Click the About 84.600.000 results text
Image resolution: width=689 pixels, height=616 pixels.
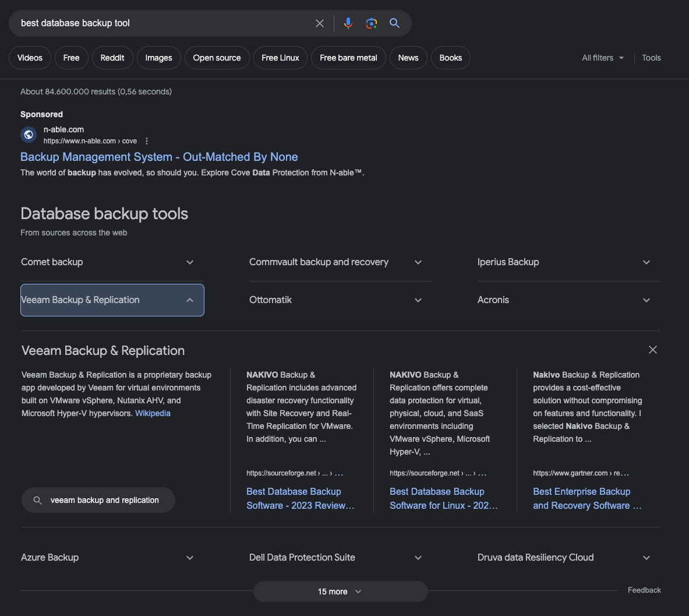(x=96, y=91)
